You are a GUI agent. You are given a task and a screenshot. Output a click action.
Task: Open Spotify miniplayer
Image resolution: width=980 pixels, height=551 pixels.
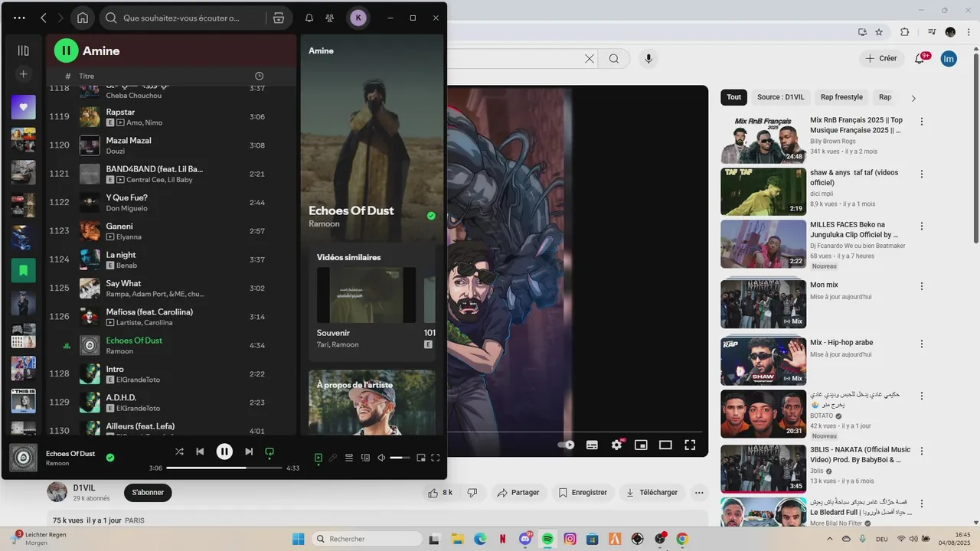pyautogui.click(x=421, y=458)
